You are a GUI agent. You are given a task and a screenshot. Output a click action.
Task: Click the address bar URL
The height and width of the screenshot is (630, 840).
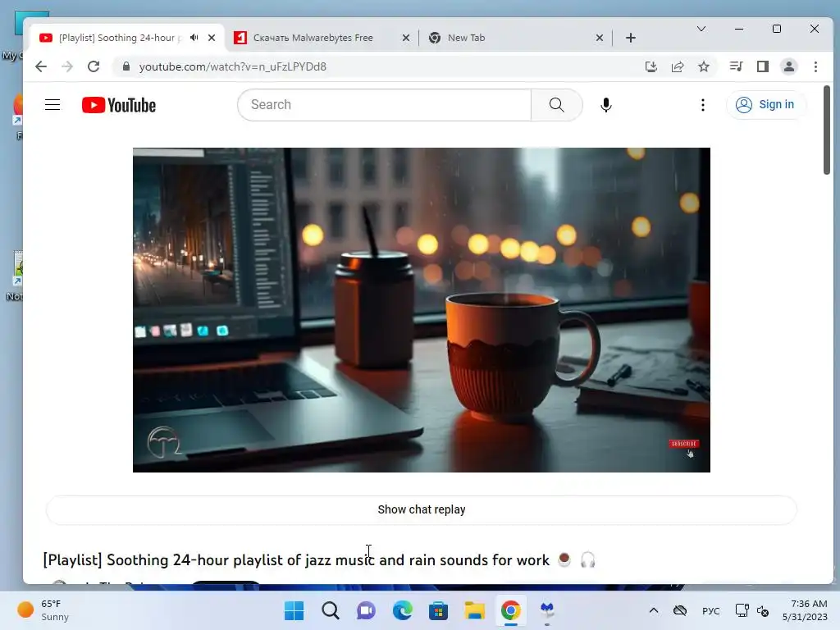[232, 66]
